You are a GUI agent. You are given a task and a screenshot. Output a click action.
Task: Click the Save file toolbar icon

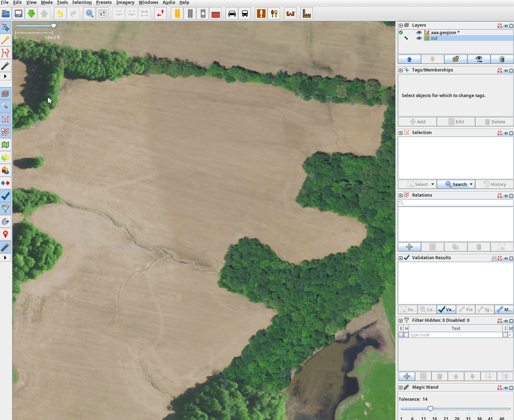coord(19,14)
